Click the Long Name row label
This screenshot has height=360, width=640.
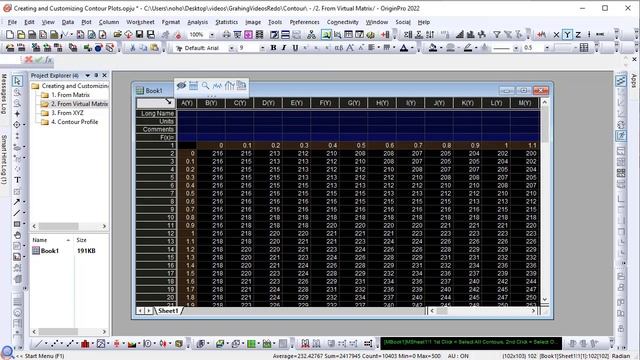(156, 113)
